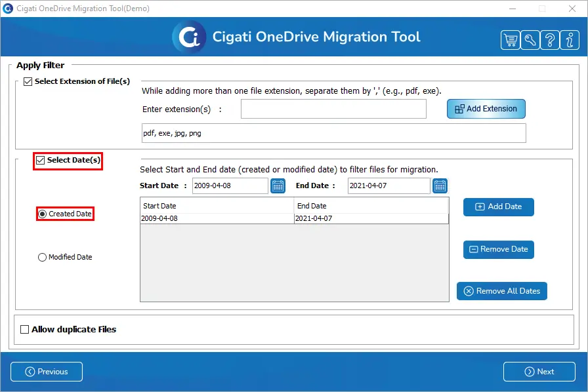The height and width of the screenshot is (392, 588).
Task: Select table cell 2021-04-07 in date list
Action: [x=371, y=218]
